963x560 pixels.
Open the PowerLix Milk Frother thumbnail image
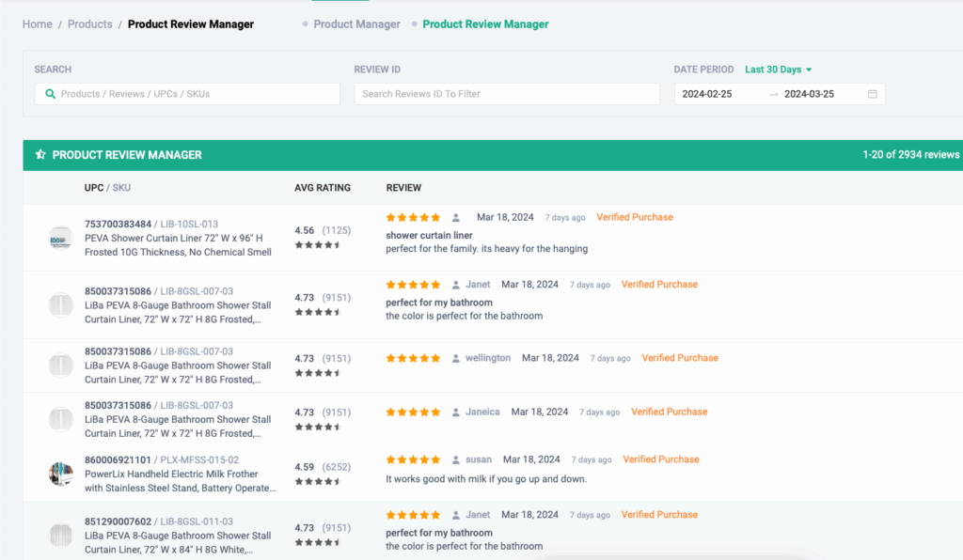pos(61,474)
